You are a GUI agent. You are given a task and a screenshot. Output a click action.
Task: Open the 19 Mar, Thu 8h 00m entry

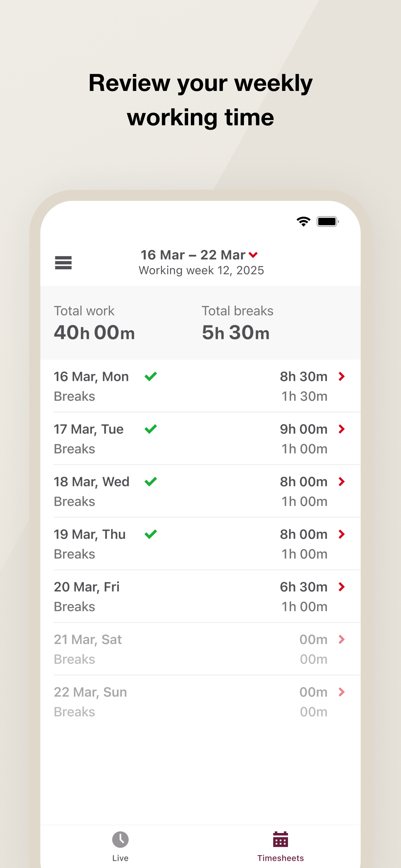click(200, 543)
